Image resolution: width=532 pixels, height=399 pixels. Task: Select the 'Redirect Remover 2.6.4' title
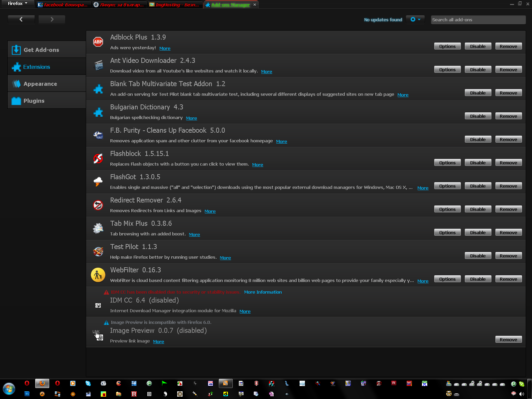(146, 200)
